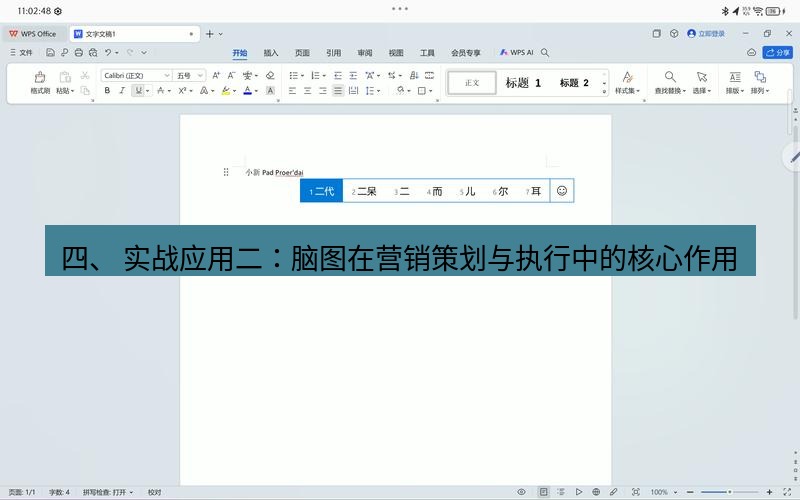Open the font size 五号 dropdown

pyautogui.click(x=201, y=76)
